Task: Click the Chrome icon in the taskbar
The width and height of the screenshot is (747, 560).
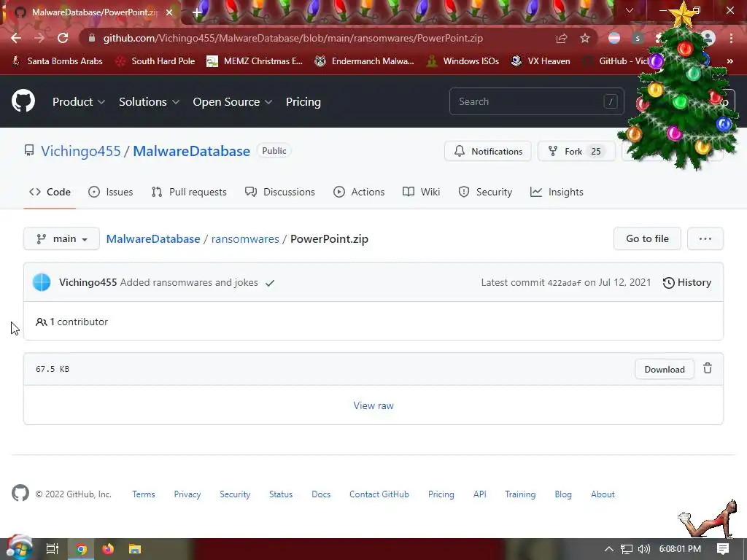Action: [x=82, y=549]
